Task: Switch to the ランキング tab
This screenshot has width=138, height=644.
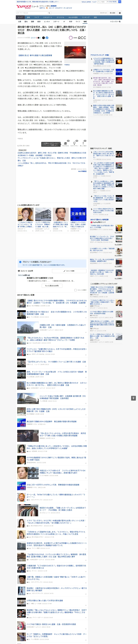Action: [x=86, y=17]
